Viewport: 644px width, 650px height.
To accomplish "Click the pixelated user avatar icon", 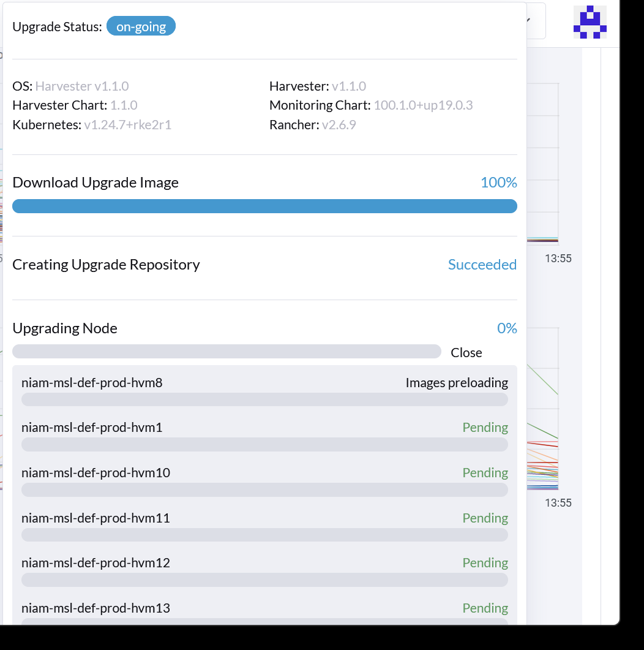I will (x=590, y=21).
